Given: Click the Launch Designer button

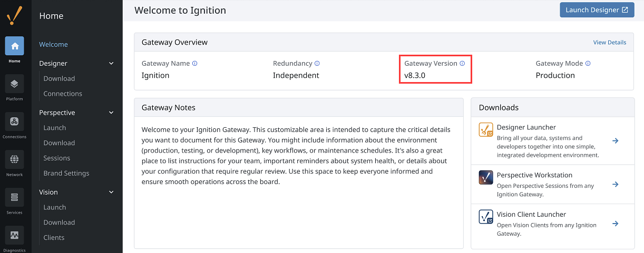Looking at the screenshot, I should [597, 9].
